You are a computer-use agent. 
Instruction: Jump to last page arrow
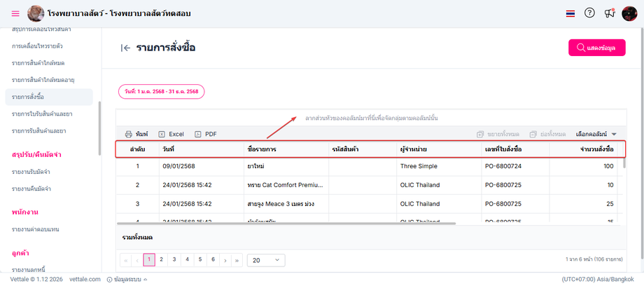pos(237,260)
